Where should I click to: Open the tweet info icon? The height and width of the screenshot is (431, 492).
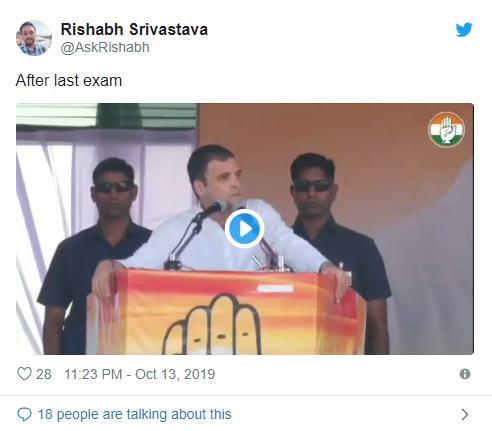click(x=465, y=374)
